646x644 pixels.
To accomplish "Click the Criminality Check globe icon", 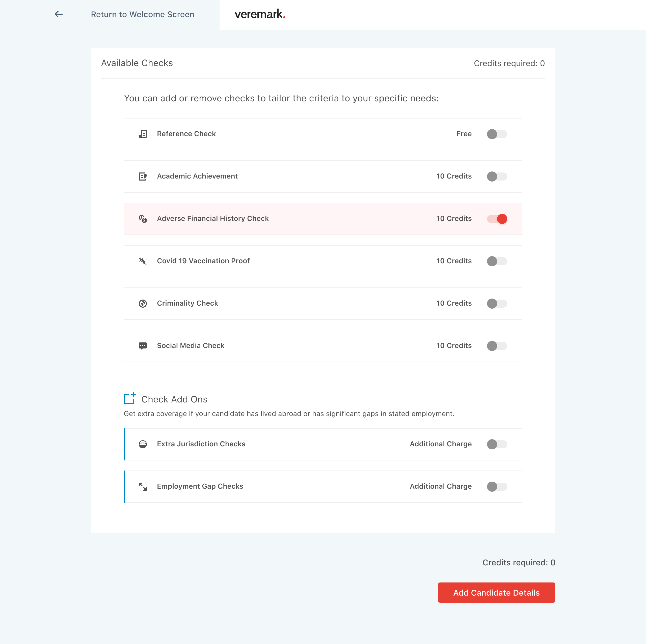I will click(143, 303).
